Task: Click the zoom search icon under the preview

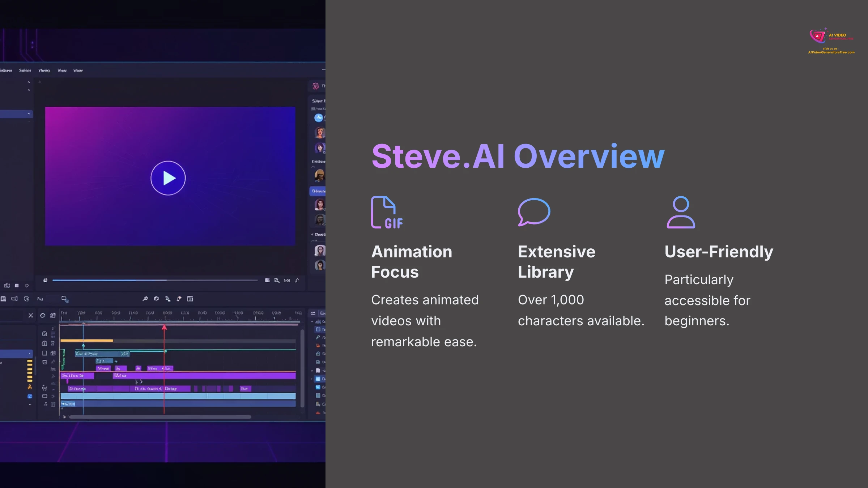Action: 277,280
